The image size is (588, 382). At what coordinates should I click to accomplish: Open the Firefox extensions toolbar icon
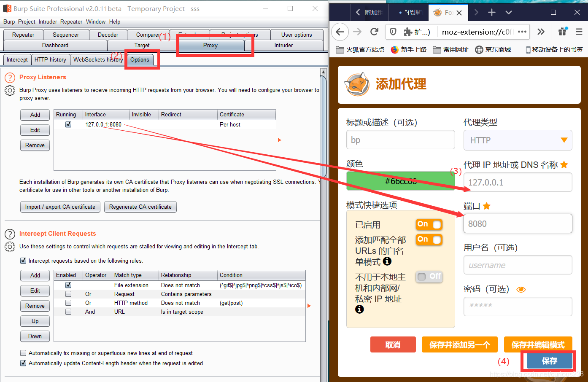pyautogui.click(x=563, y=31)
